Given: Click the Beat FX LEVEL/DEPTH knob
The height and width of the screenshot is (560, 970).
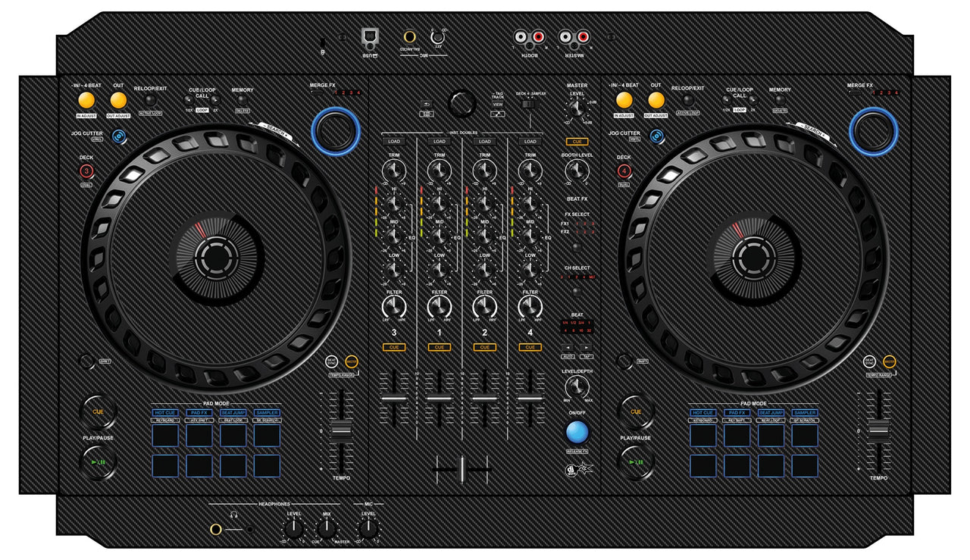Looking at the screenshot, I should [577, 386].
